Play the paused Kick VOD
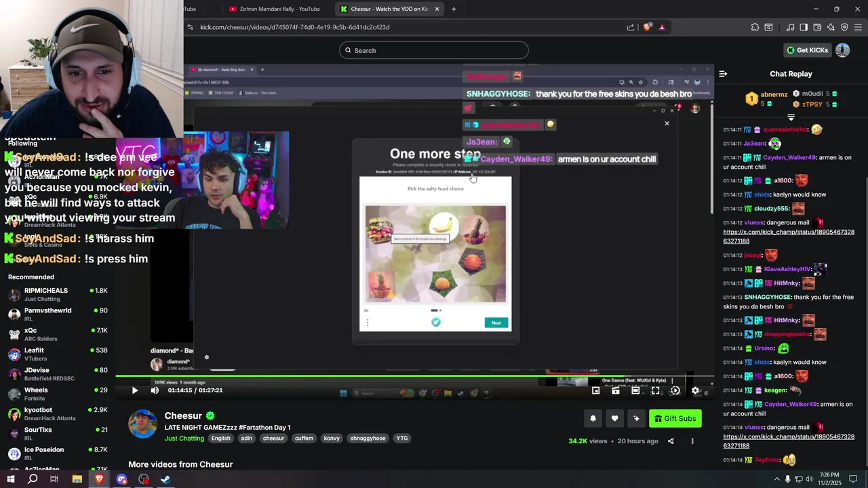 coord(134,390)
